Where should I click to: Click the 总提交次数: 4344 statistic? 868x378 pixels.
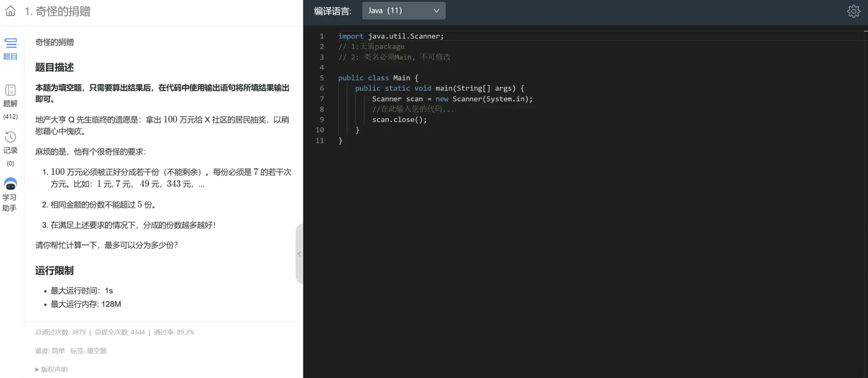(x=120, y=332)
